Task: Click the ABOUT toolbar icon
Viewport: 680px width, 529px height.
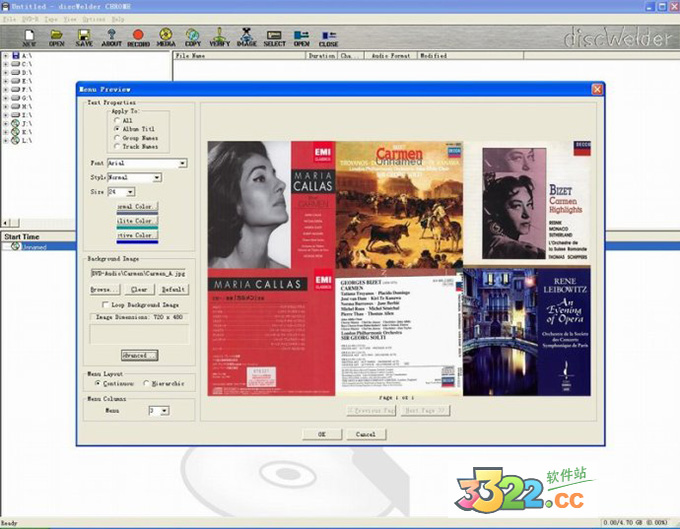Action: (112, 39)
